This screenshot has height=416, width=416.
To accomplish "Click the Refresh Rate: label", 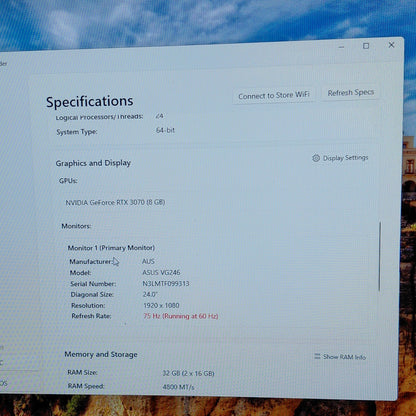I will 91,316.
